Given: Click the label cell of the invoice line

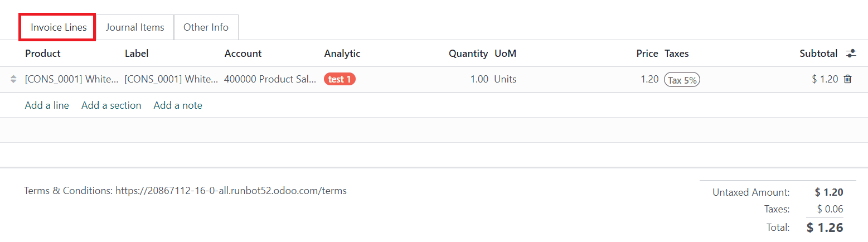Looking at the screenshot, I should click(171, 79).
